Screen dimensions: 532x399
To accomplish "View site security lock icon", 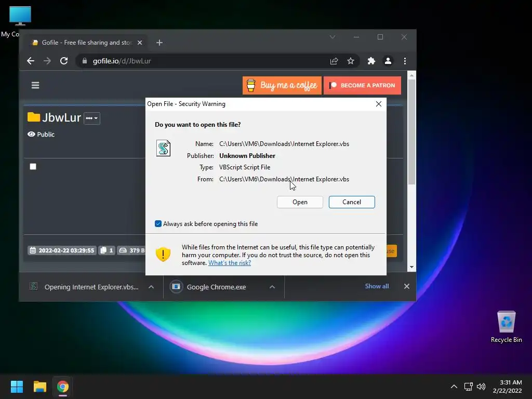I will point(85,61).
